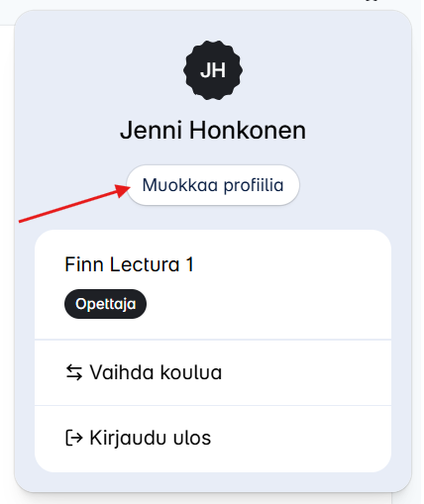Click the word Muokkaa in the pill button
Screen dimensions: 424x504
(x=180, y=185)
